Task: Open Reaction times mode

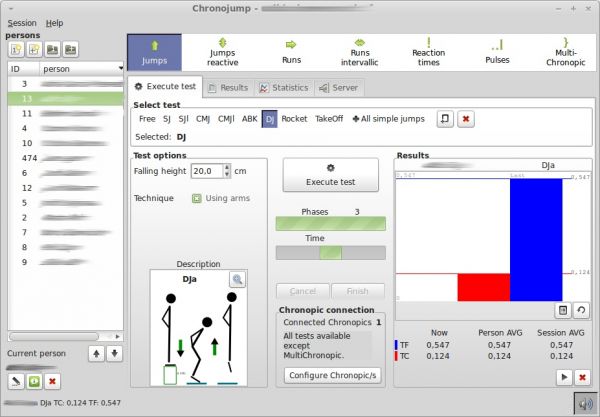Action: click(428, 52)
